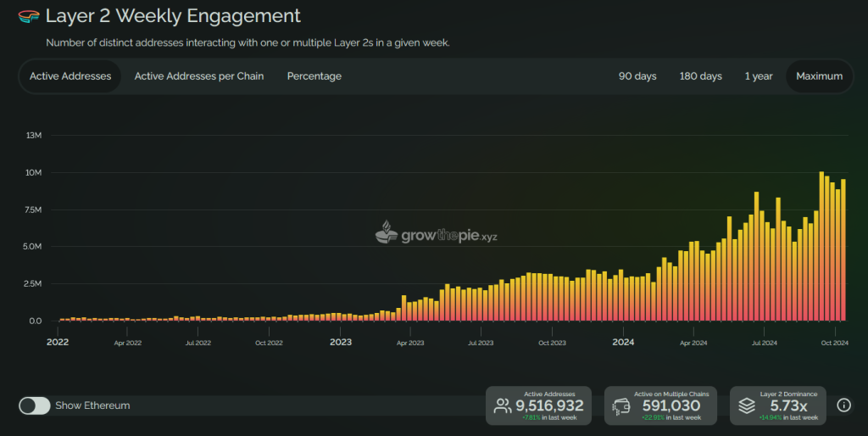Viewport: 868px width, 436px height.
Task: Select the 180 days timeframe
Action: [x=700, y=76]
